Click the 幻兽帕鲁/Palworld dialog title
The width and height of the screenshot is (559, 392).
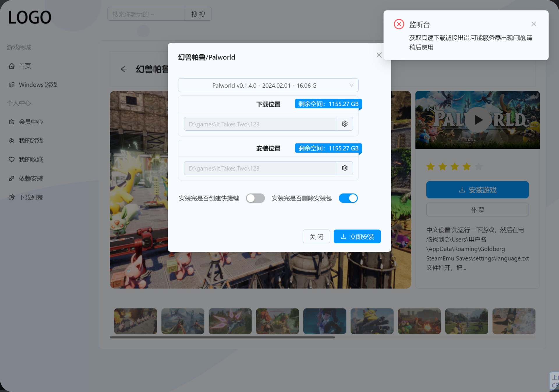click(206, 57)
